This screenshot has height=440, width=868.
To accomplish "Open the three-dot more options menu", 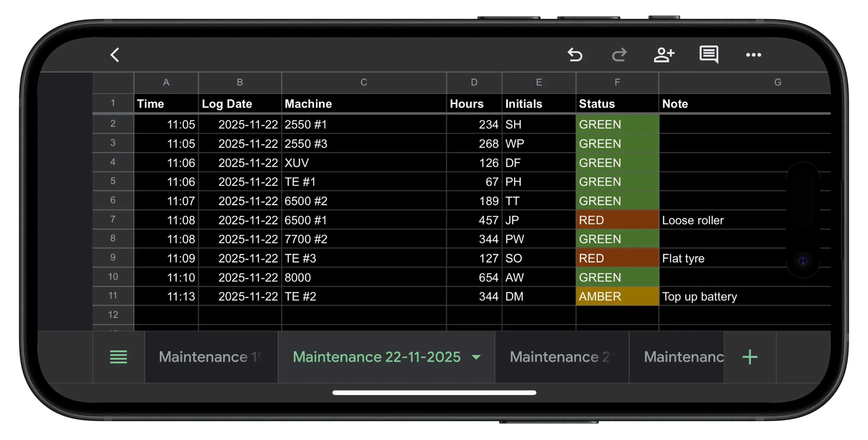I will point(753,55).
